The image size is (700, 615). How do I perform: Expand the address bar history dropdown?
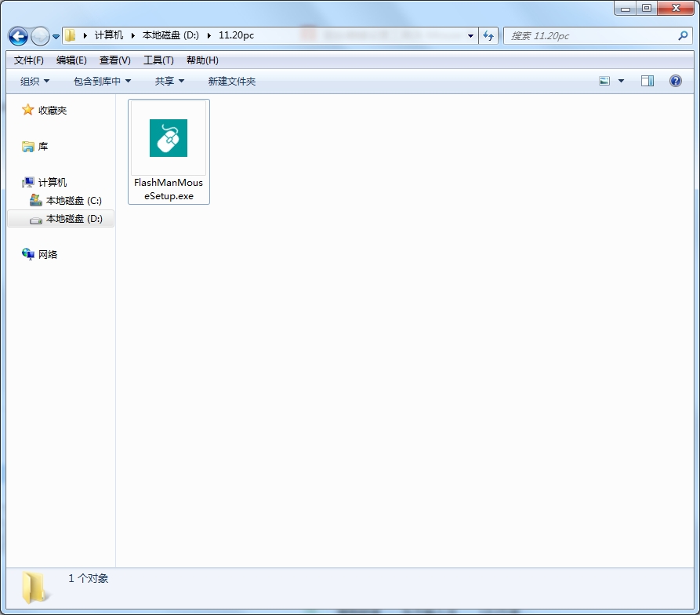pos(470,36)
